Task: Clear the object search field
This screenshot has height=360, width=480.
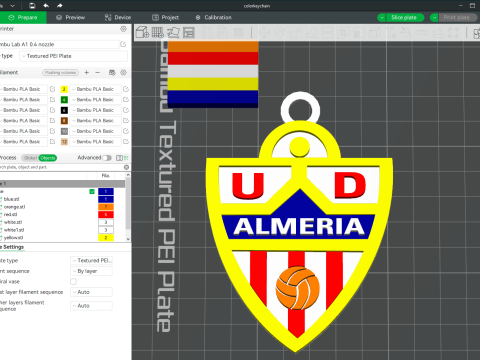Action: [126, 167]
